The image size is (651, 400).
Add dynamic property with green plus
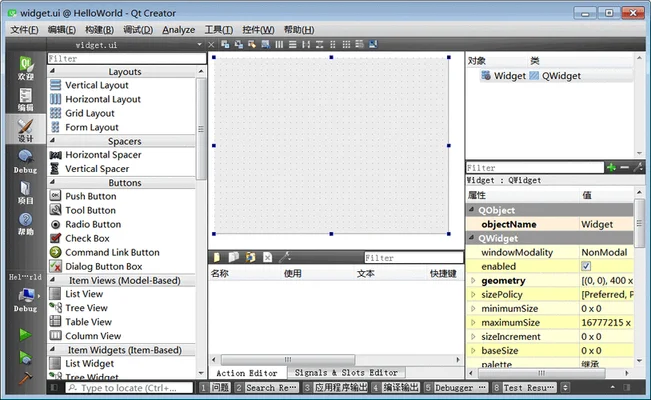click(611, 167)
